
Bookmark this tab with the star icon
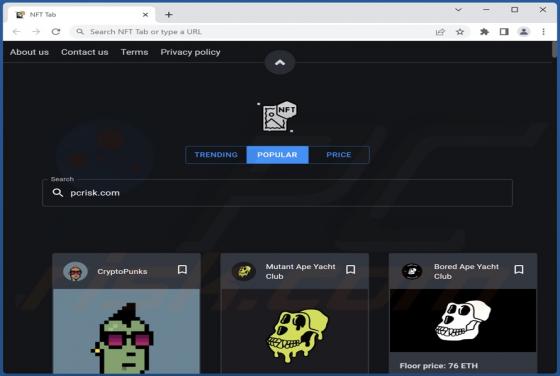460,32
